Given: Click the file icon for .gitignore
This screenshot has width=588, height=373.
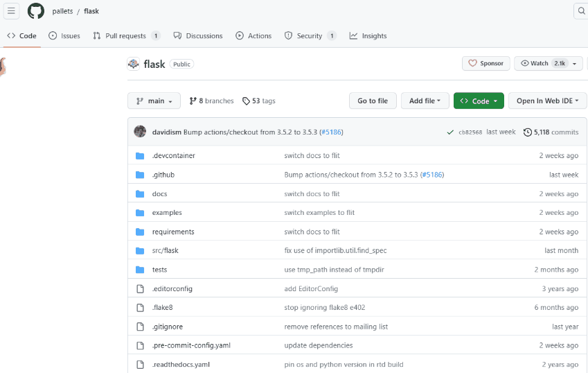Looking at the screenshot, I should (x=141, y=327).
